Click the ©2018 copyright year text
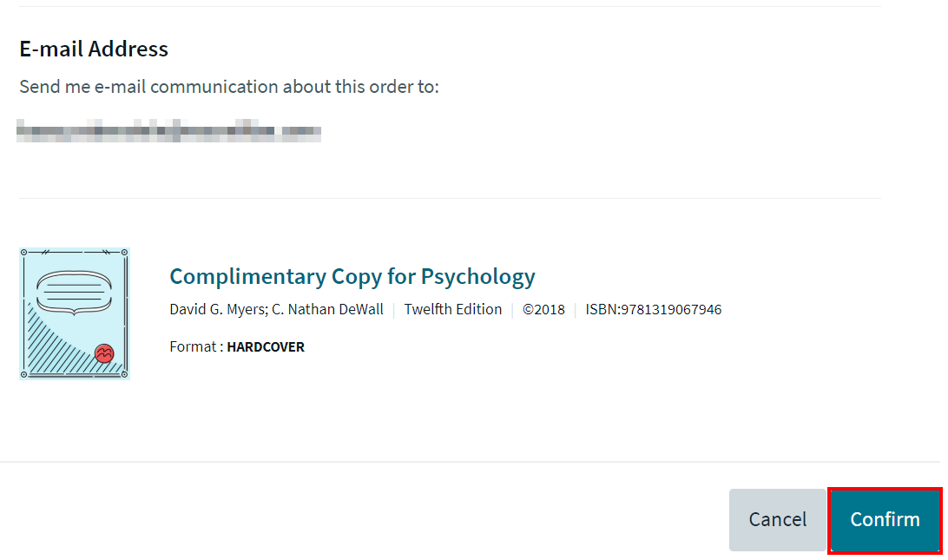The height and width of the screenshot is (560, 948). (543, 309)
